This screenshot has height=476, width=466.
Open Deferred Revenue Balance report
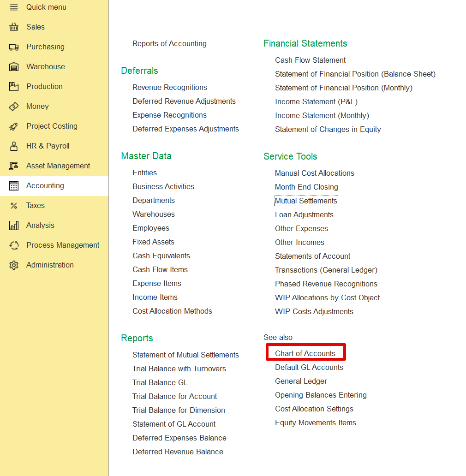pos(178,452)
